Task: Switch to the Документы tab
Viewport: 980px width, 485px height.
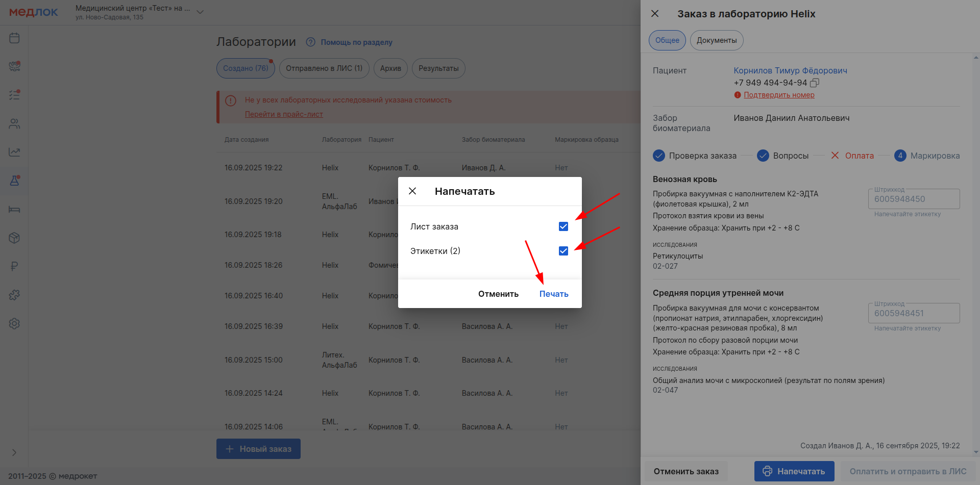Action: tap(716, 40)
